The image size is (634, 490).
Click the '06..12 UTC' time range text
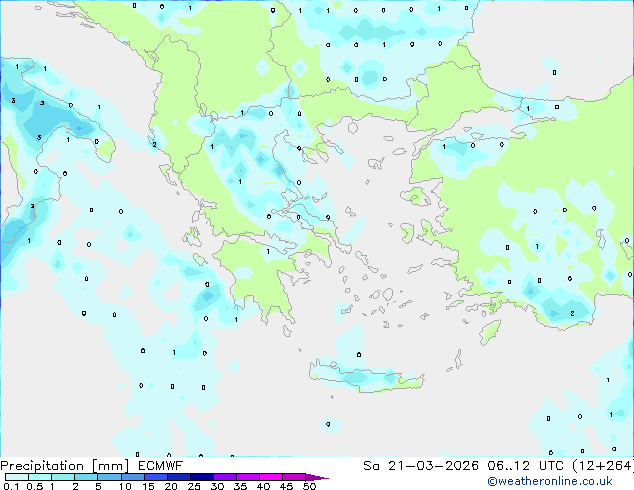(525, 466)
